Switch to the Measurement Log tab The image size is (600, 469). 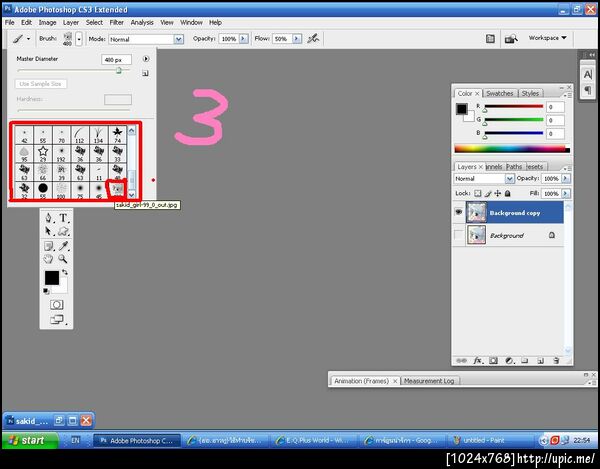click(429, 381)
